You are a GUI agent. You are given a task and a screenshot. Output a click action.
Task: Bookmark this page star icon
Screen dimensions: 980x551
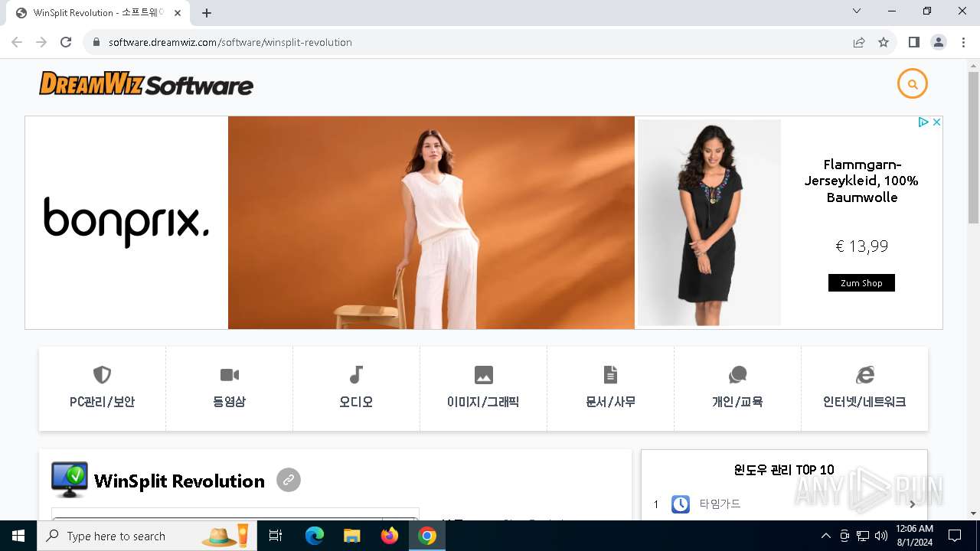coord(884,42)
